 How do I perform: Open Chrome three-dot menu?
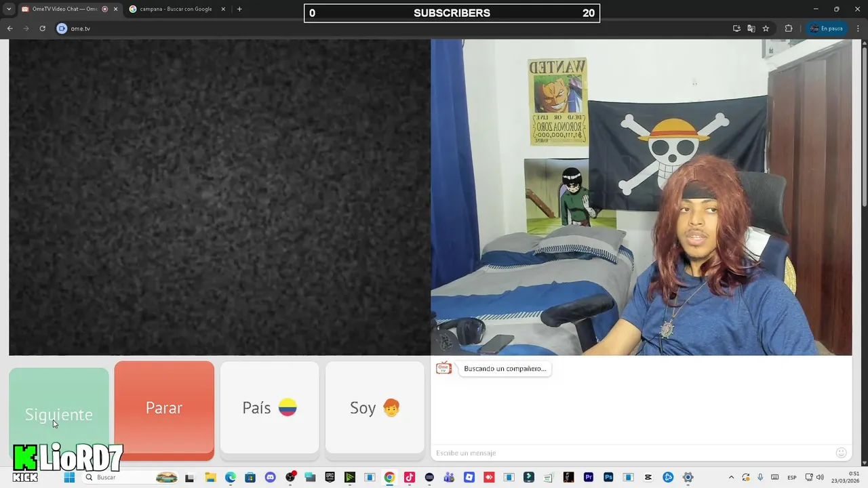click(859, 28)
